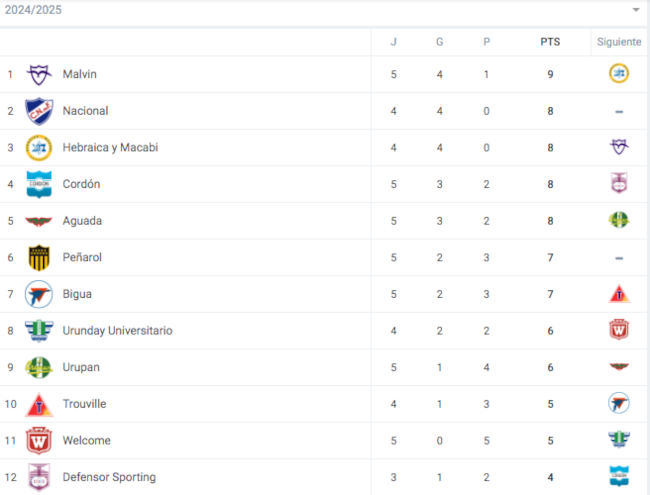The width and height of the screenshot is (650, 495).
Task: Sort table by PTS column header
Action: click(x=550, y=42)
